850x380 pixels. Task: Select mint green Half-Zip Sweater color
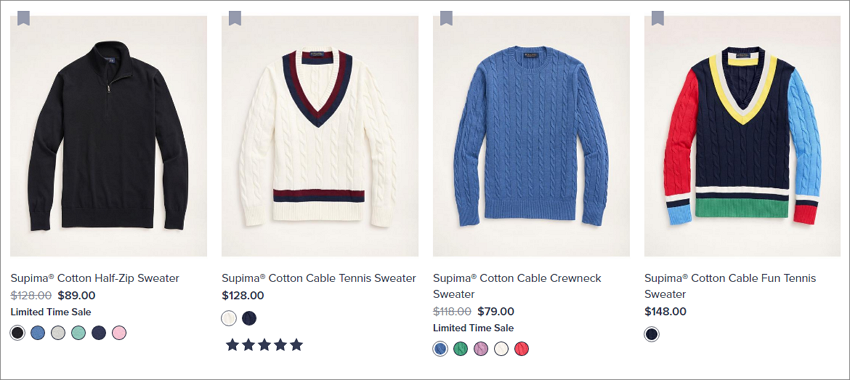point(79,333)
